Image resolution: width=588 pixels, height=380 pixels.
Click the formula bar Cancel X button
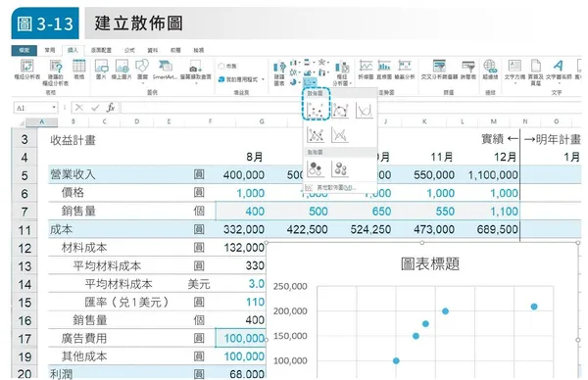click(x=79, y=108)
